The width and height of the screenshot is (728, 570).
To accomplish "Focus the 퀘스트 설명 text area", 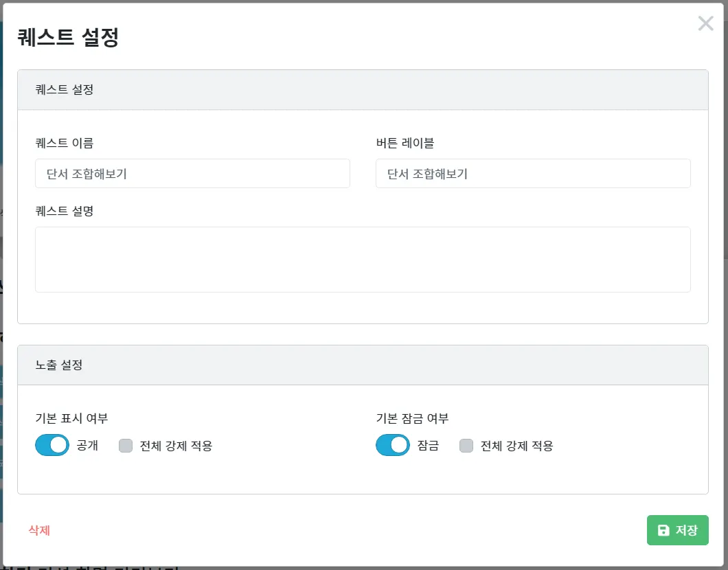I will 363,260.
